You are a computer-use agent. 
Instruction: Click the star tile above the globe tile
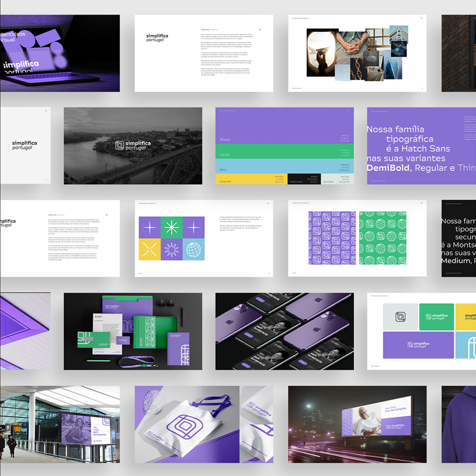(194, 227)
